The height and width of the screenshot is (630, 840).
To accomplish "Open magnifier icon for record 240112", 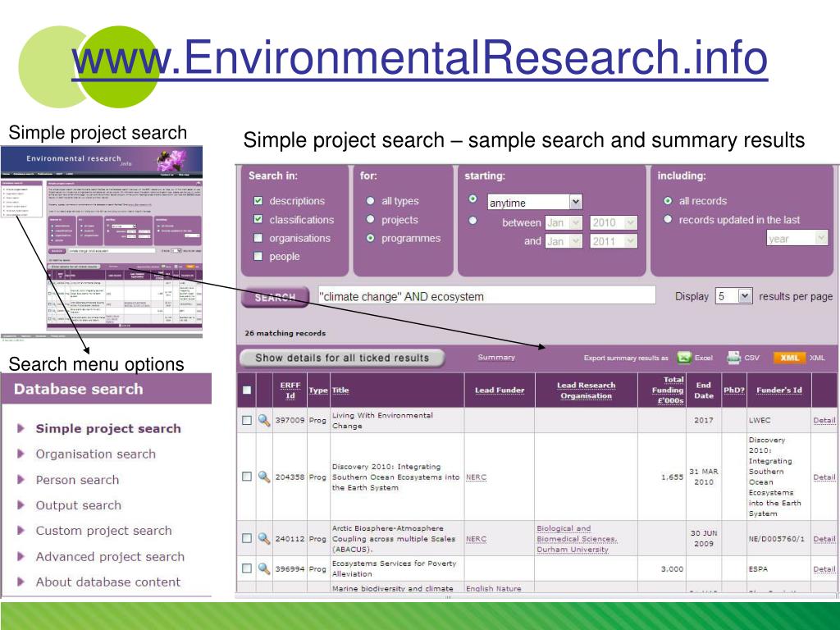I will pyautogui.click(x=264, y=538).
